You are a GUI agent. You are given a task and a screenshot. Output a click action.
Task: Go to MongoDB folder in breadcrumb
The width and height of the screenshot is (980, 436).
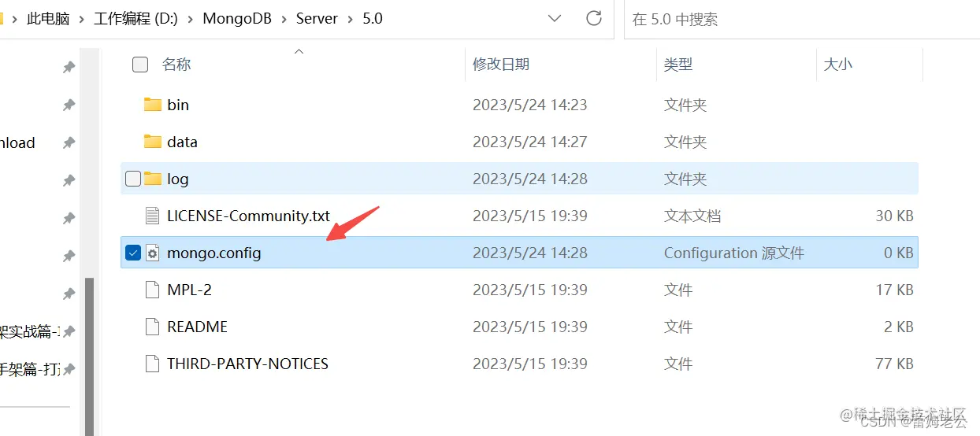tap(237, 18)
